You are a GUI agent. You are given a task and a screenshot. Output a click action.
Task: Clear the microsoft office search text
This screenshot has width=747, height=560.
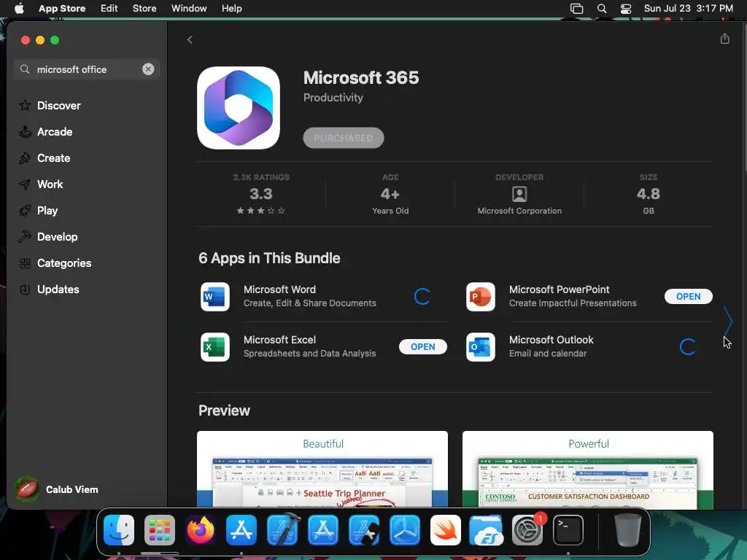tap(148, 69)
